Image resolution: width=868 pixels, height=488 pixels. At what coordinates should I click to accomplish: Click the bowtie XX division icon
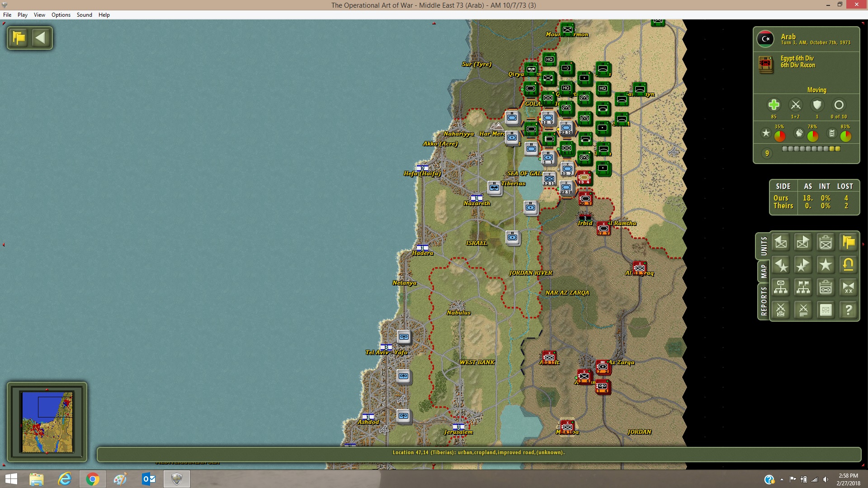click(849, 287)
